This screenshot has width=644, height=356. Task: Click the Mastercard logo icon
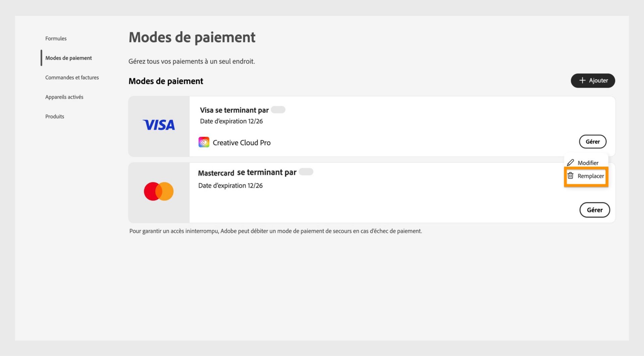(x=159, y=191)
